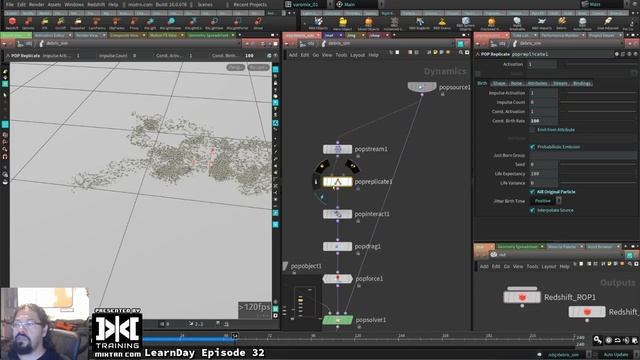Click the RsLight shelf tool icon
Viewport: 640px width, 360px height.
click(x=150, y=23)
